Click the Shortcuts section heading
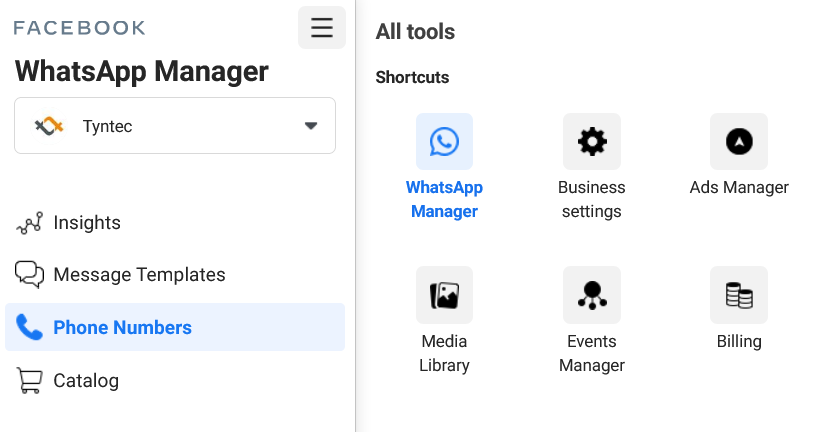The image size is (826, 432). (412, 77)
